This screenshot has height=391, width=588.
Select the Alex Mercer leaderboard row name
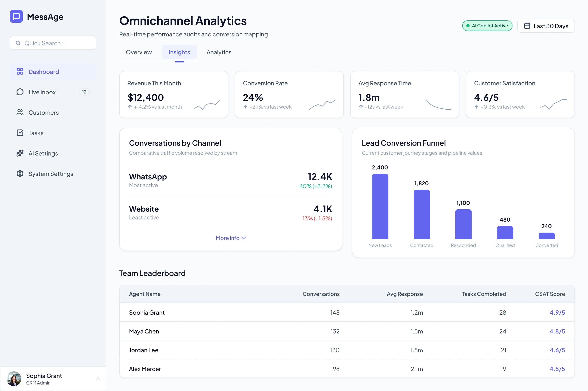tap(145, 368)
